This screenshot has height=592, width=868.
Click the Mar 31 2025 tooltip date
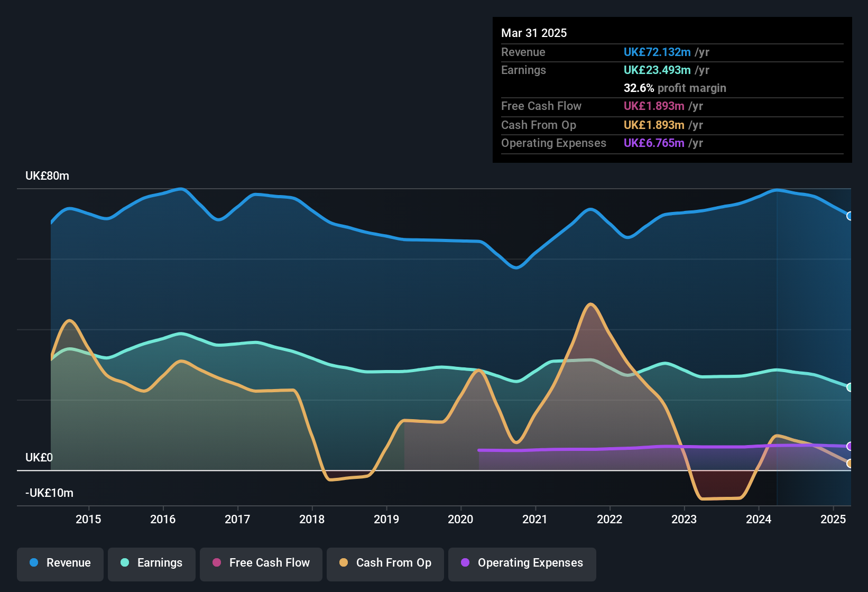(x=534, y=33)
